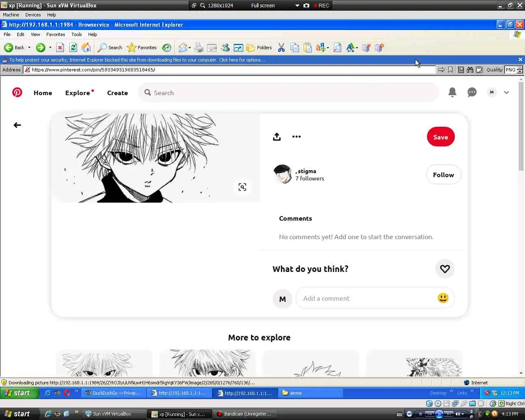
Task: Refresh the page in Internet Explorer
Action: [x=73, y=48]
